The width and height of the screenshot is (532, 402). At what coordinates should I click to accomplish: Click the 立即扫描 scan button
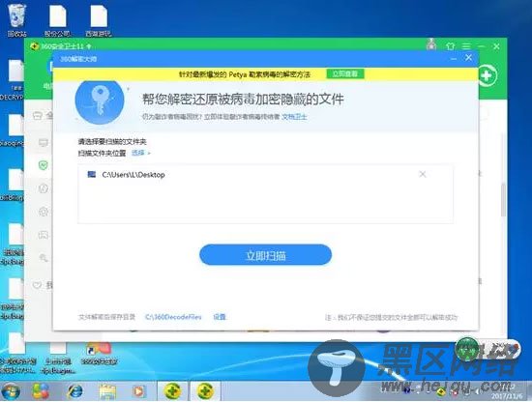[x=265, y=255]
